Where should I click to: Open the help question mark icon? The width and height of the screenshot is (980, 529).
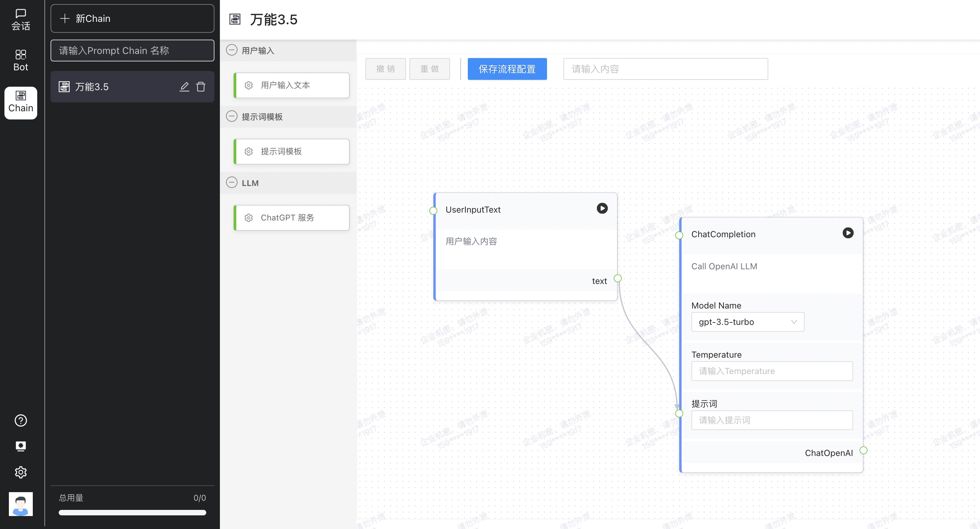pyautogui.click(x=20, y=420)
